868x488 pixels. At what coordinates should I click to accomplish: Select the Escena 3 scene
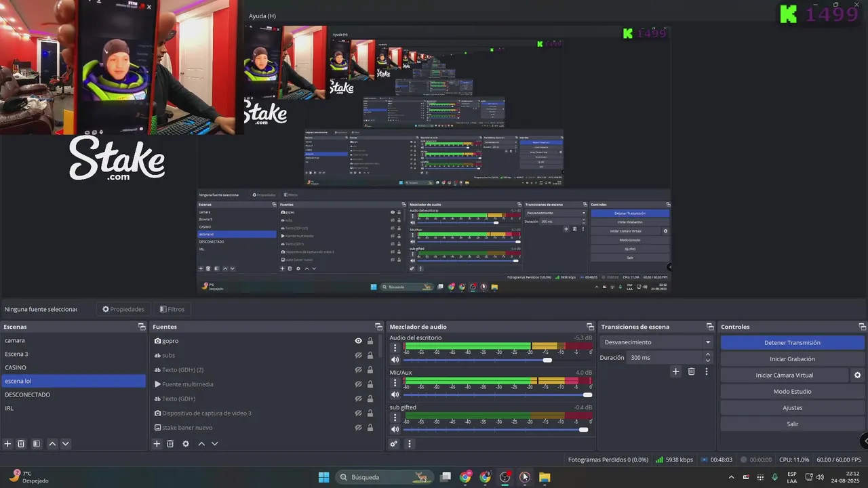click(x=73, y=354)
